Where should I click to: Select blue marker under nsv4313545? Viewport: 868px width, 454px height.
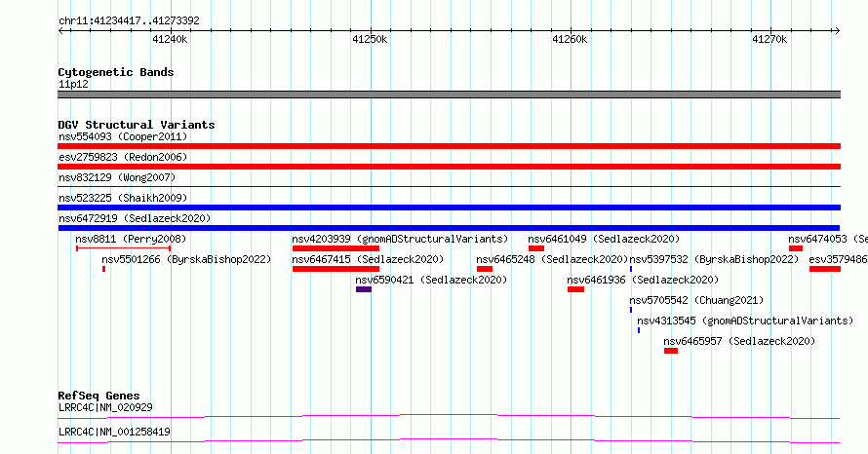click(x=638, y=330)
